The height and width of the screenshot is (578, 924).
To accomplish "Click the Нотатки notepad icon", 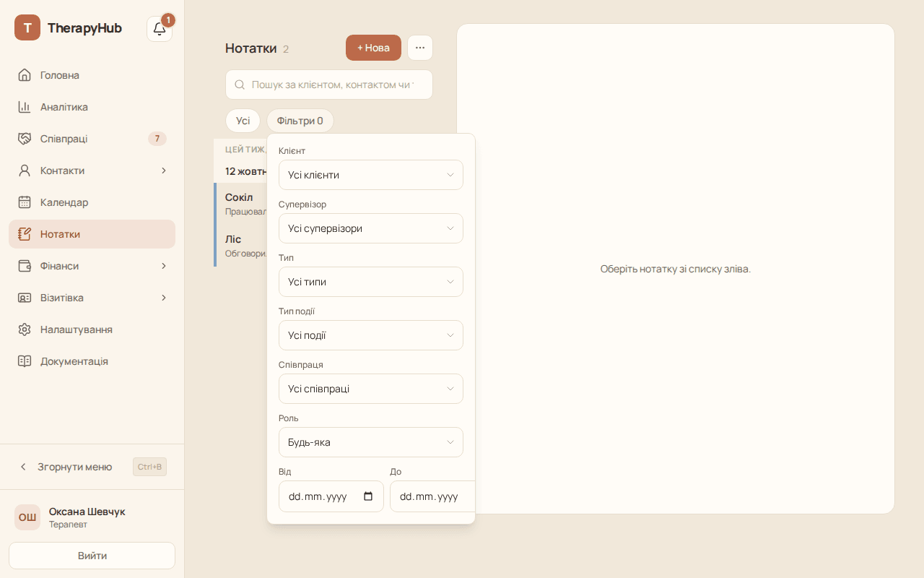I will pos(25,234).
